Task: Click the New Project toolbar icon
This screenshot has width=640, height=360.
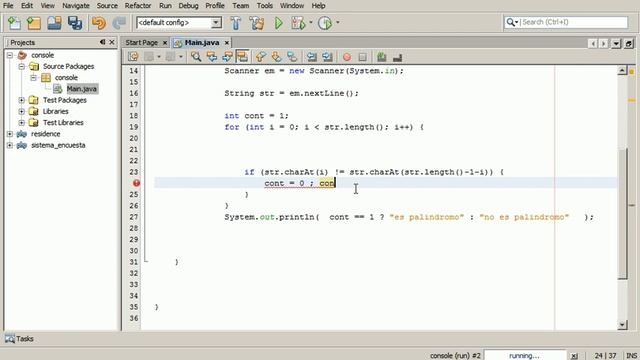Action: (34, 23)
